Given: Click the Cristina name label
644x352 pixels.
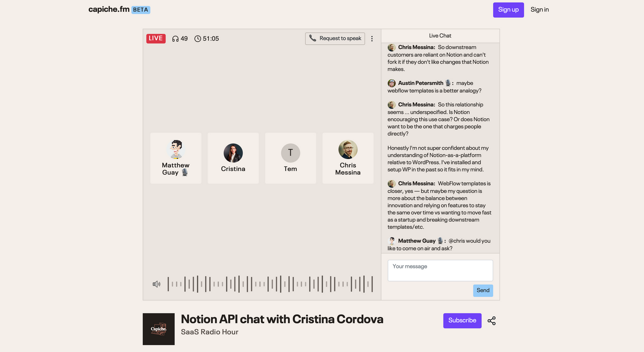Looking at the screenshot, I should coord(233,169).
